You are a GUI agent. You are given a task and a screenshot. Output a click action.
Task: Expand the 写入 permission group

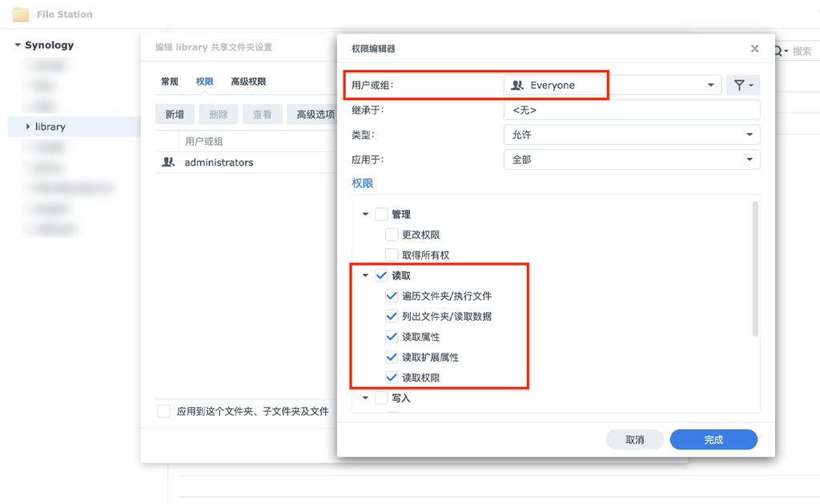365,398
